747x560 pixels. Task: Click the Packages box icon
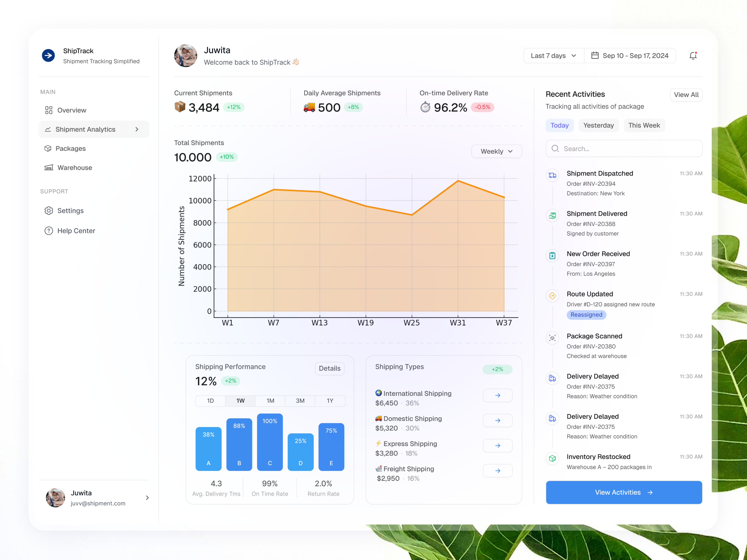point(48,149)
